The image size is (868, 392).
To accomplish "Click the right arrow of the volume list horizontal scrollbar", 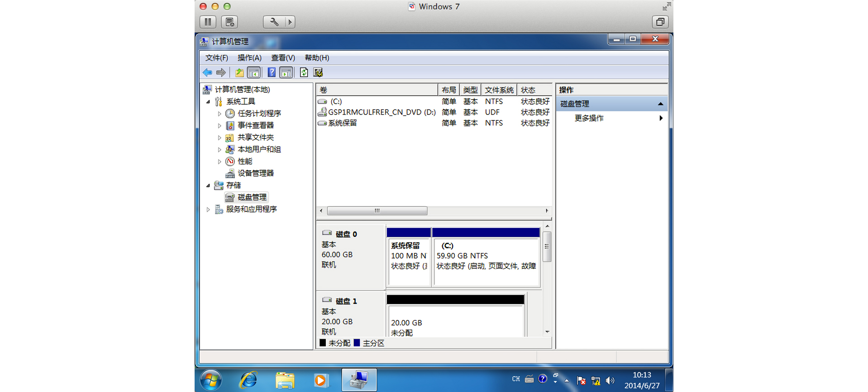I will coord(547,211).
